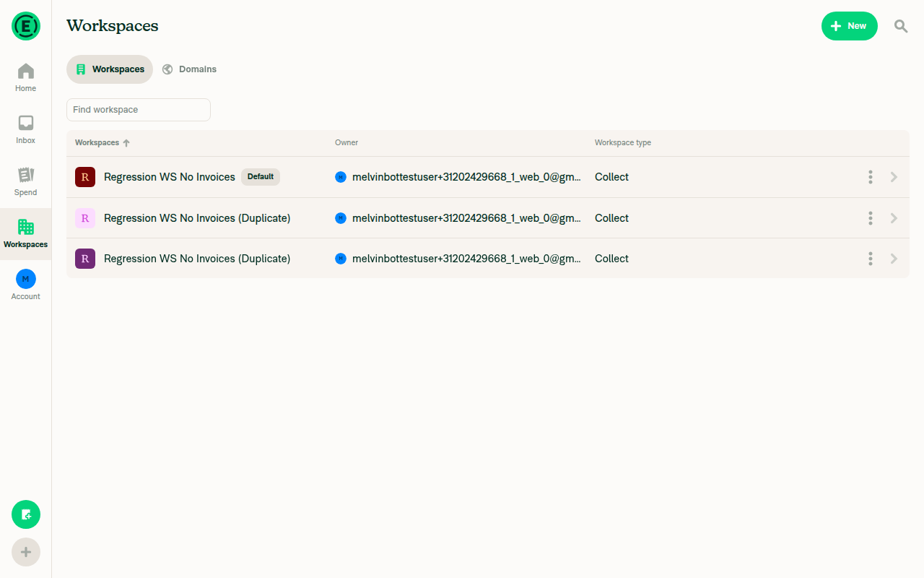This screenshot has width=924, height=578.
Task: Go to Home in sidebar
Action: 26,78
